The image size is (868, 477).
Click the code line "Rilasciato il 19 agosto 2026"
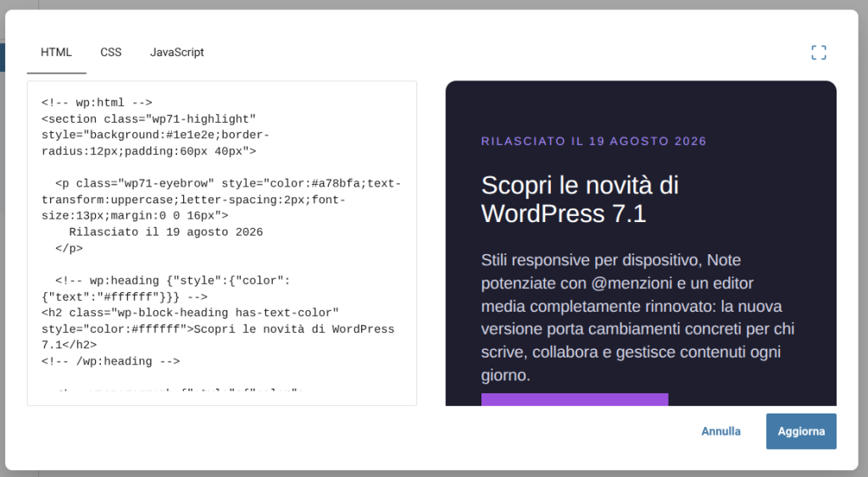click(165, 232)
